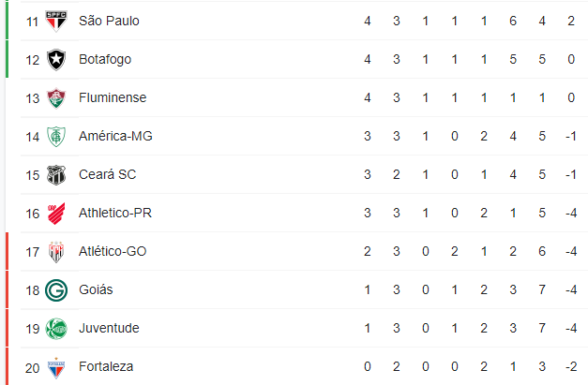Open the Athletico-PR team name
The image size is (588, 385).
(x=115, y=213)
